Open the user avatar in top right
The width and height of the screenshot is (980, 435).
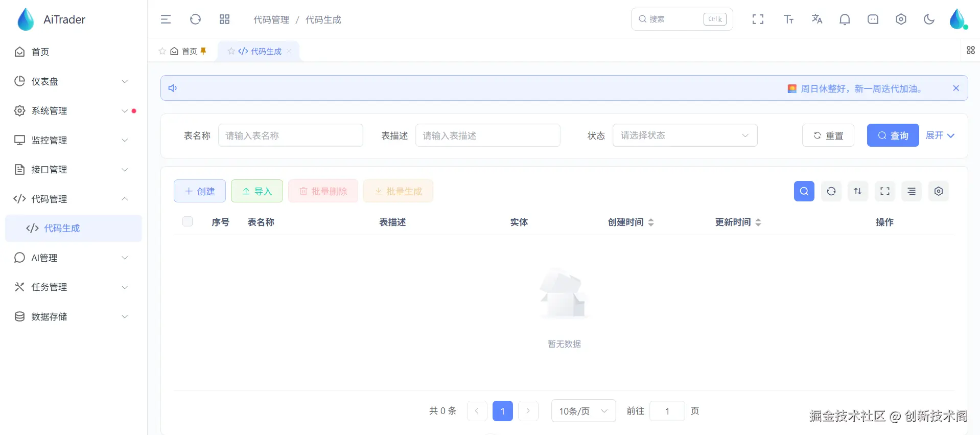click(958, 19)
